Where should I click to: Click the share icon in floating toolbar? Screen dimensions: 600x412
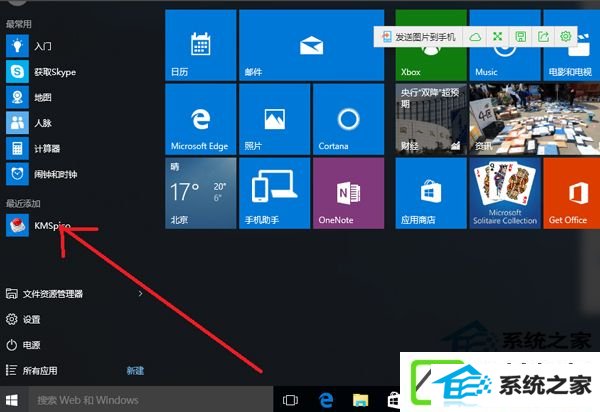pos(543,36)
